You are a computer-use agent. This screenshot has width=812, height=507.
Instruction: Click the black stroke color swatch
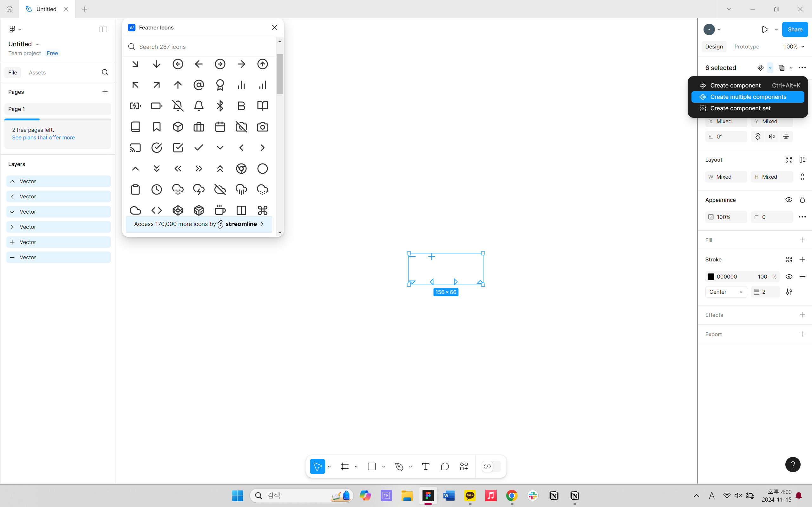711,277
